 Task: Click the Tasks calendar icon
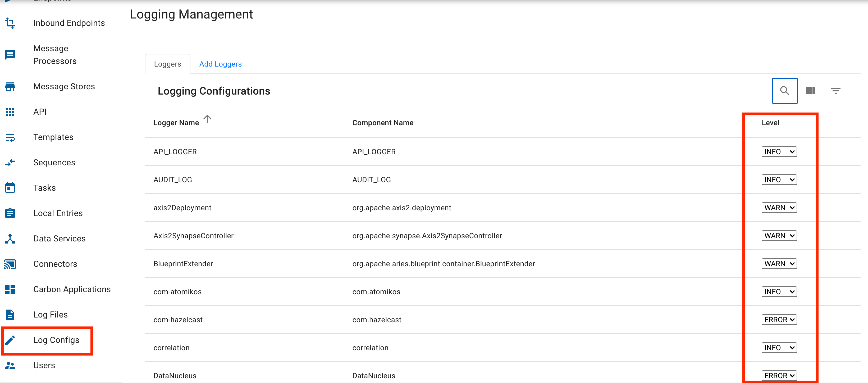click(x=10, y=188)
